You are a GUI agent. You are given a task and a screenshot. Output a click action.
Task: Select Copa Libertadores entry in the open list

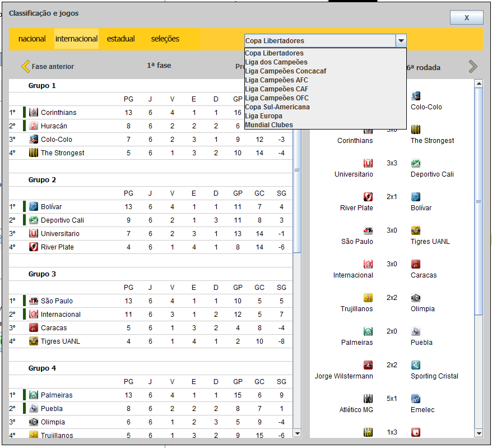coord(325,53)
